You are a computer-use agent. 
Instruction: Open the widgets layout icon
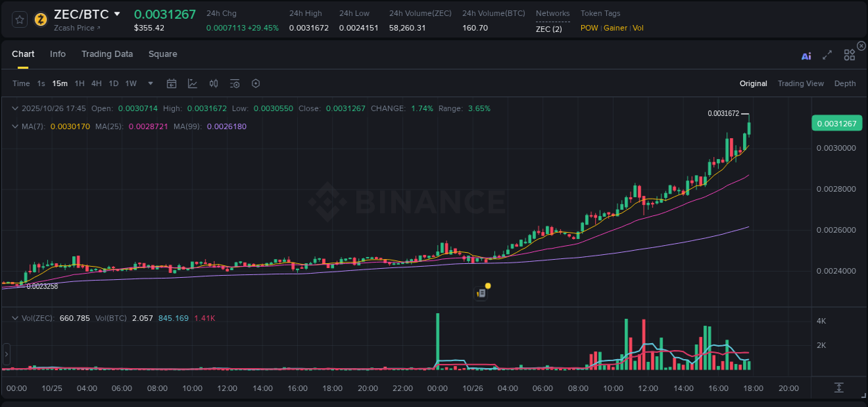point(849,55)
